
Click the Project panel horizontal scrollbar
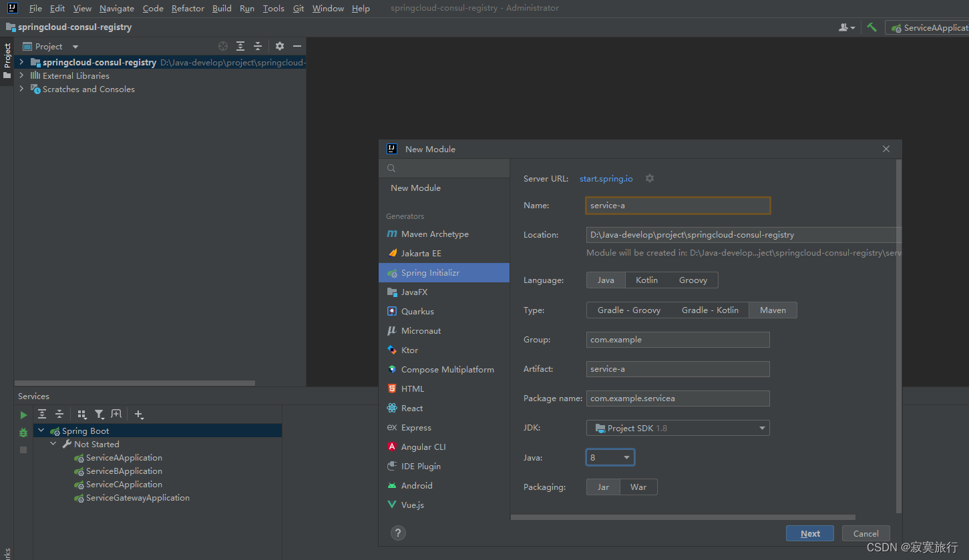point(135,383)
